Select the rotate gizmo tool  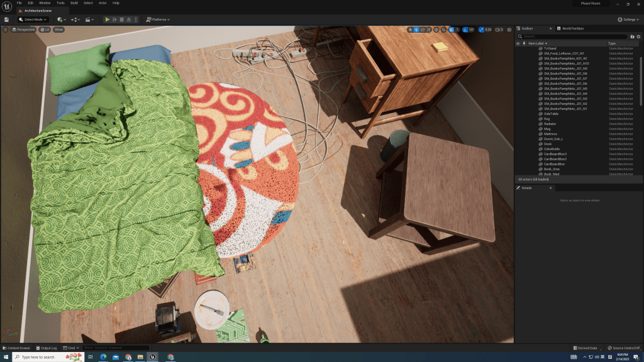tap(423, 30)
